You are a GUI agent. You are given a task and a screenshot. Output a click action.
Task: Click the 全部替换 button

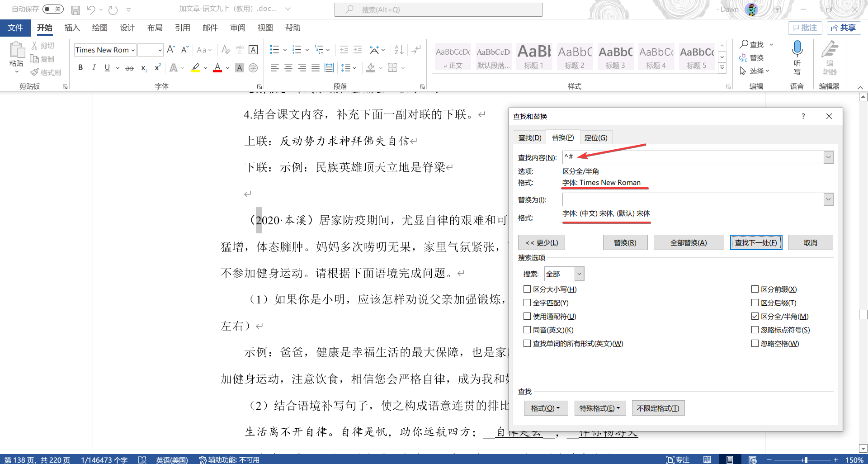point(689,243)
